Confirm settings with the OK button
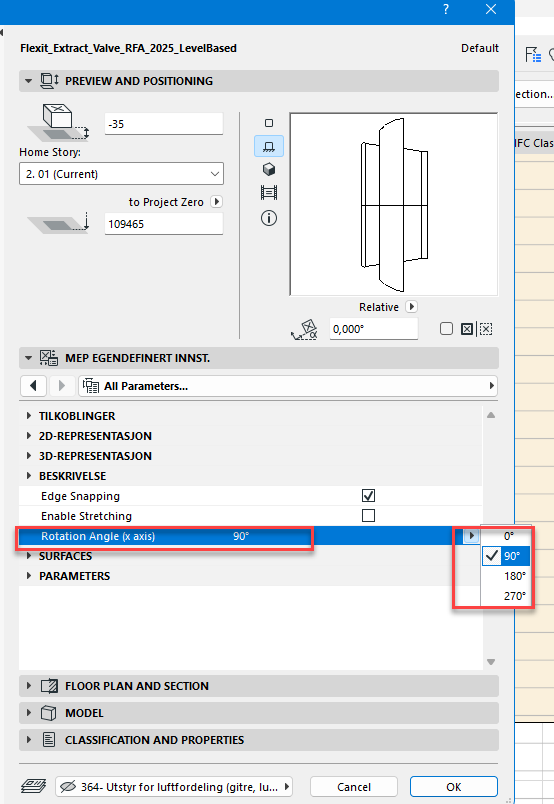The height and width of the screenshot is (804, 554). [x=453, y=787]
